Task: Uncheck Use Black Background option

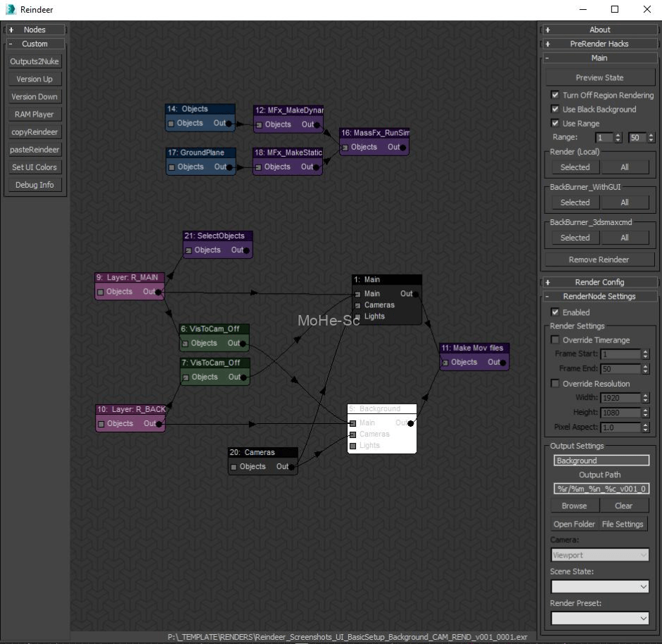Action: pyautogui.click(x=555, y=109)
